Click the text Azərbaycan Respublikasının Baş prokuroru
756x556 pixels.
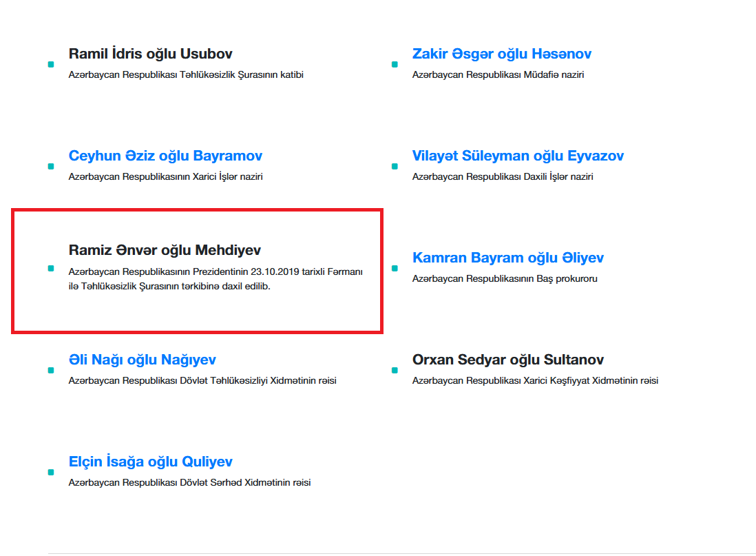505,278
